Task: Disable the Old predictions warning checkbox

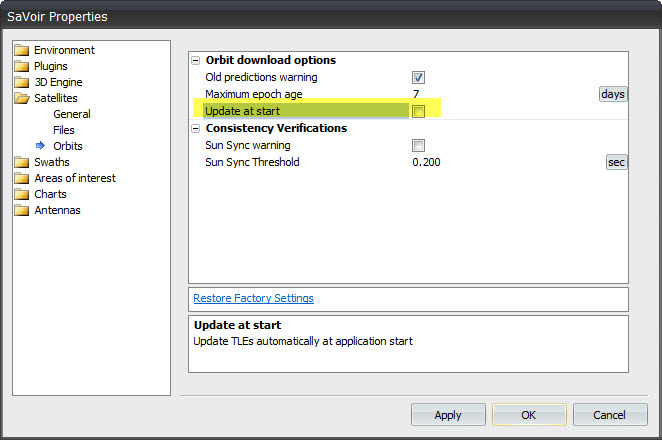Action: click(x=418, y=78)
